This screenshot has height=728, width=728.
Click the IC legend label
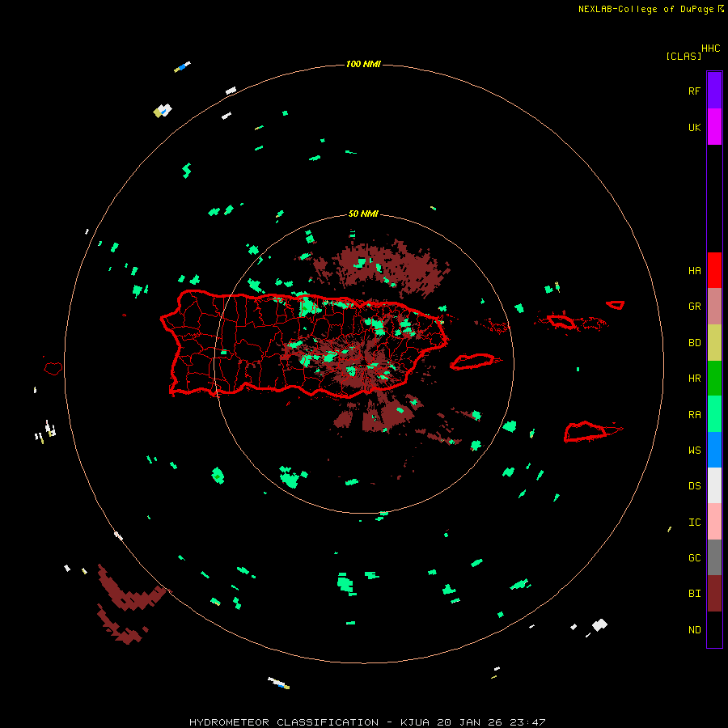(x=694, y=523)
